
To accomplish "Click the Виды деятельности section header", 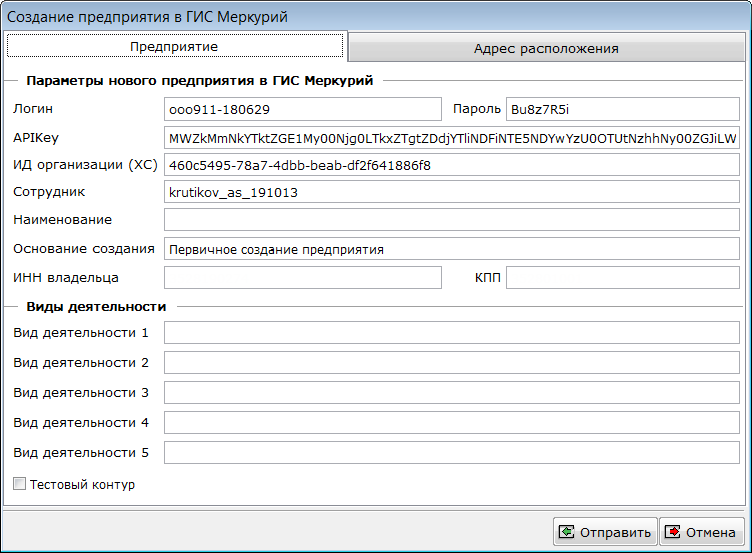I will pyautogui.click(x=96, y=306).
